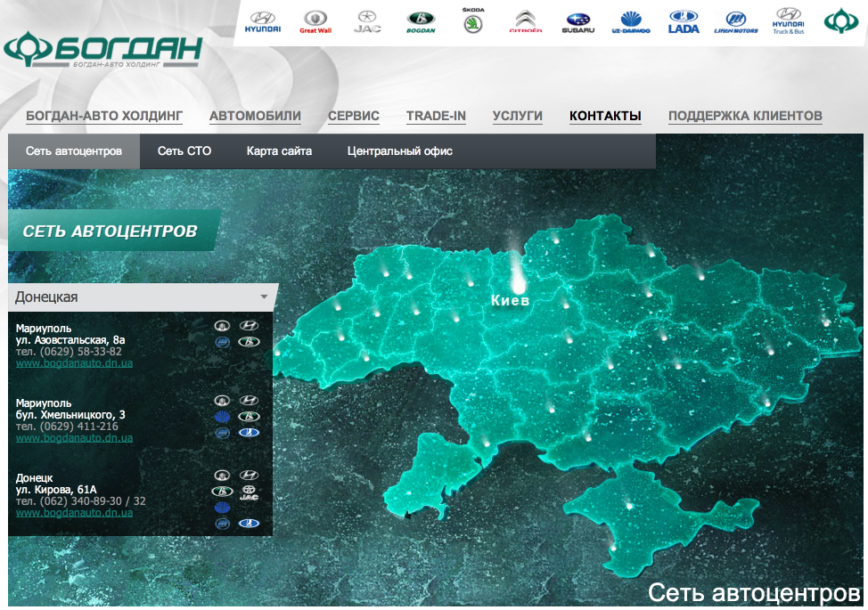
Task: Expand the Донецкая region dropdown
Action: [143, 297]
